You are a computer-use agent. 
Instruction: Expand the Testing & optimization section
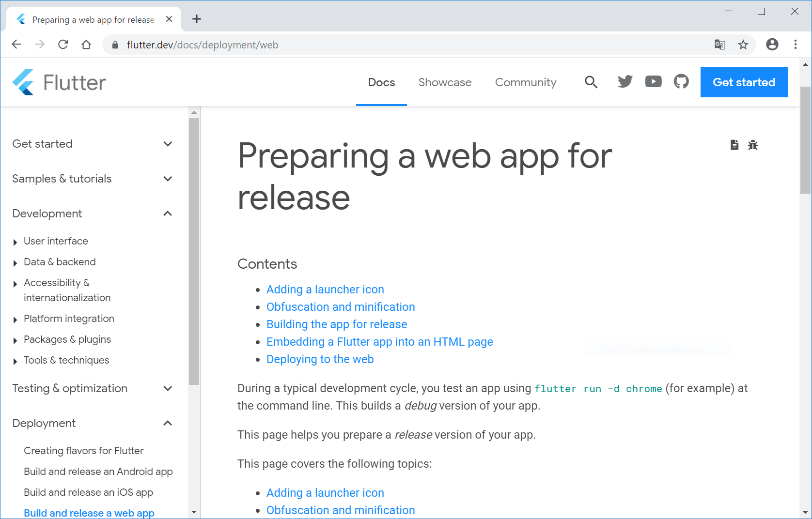168,388
